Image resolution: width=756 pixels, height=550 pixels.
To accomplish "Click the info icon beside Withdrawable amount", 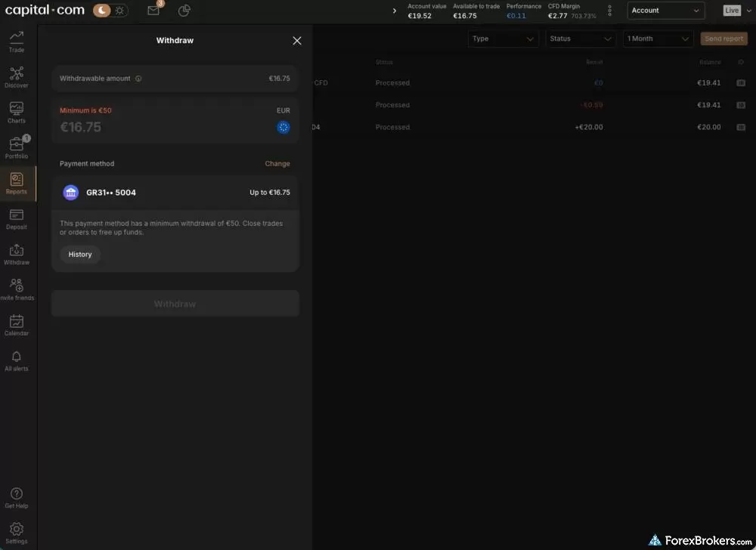I will [x=138, y=79].
